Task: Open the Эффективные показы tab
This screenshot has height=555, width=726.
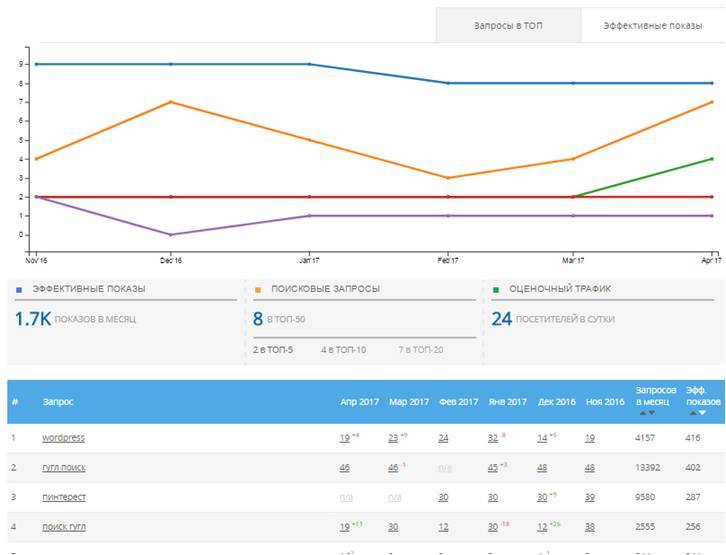Action: (x=652, y=25)
